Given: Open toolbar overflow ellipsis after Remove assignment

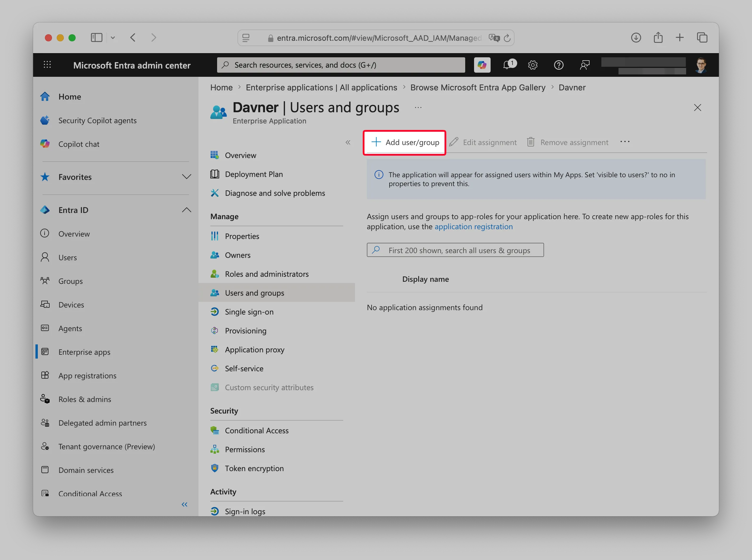Looking at the screenshot, I should [x=625, y=142].
